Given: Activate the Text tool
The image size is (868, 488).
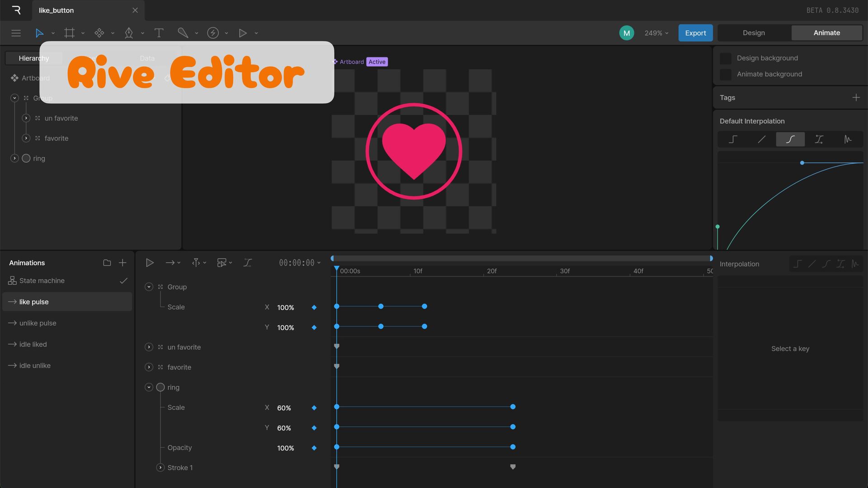Looking at the screenshot, I should click(x=159, y=33).
